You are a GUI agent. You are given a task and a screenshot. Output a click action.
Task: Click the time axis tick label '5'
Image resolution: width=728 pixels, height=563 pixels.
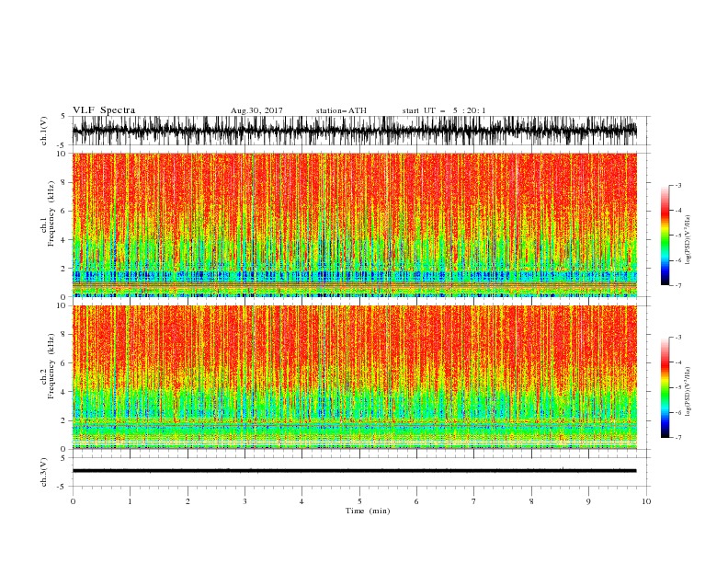tap(359, 501)
